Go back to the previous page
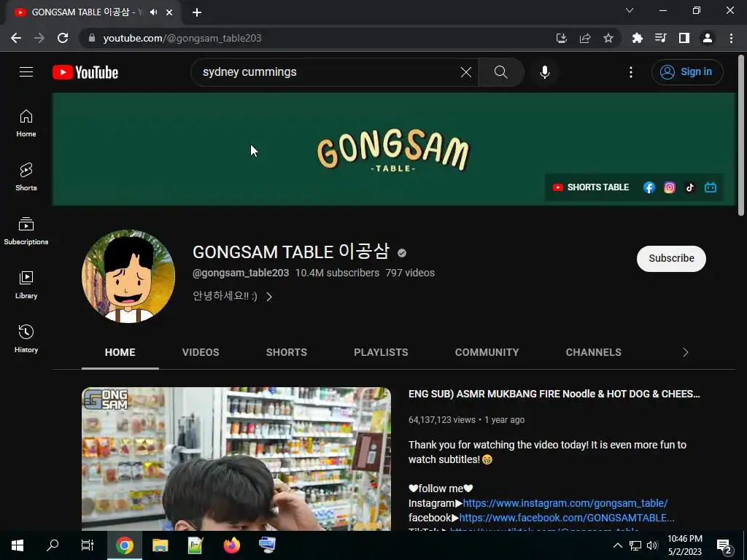Viewport: 747px width, 560px height. click(x=16, y=38)
